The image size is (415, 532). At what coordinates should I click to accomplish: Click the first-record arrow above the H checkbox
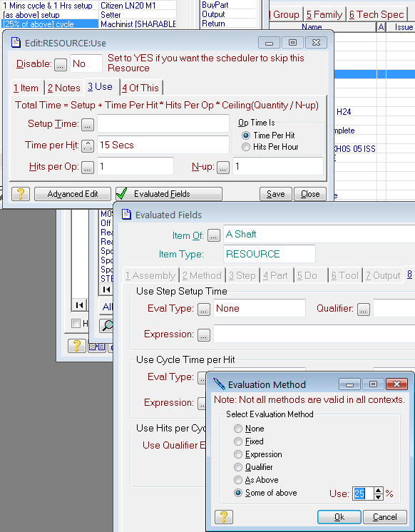point(79,305)
